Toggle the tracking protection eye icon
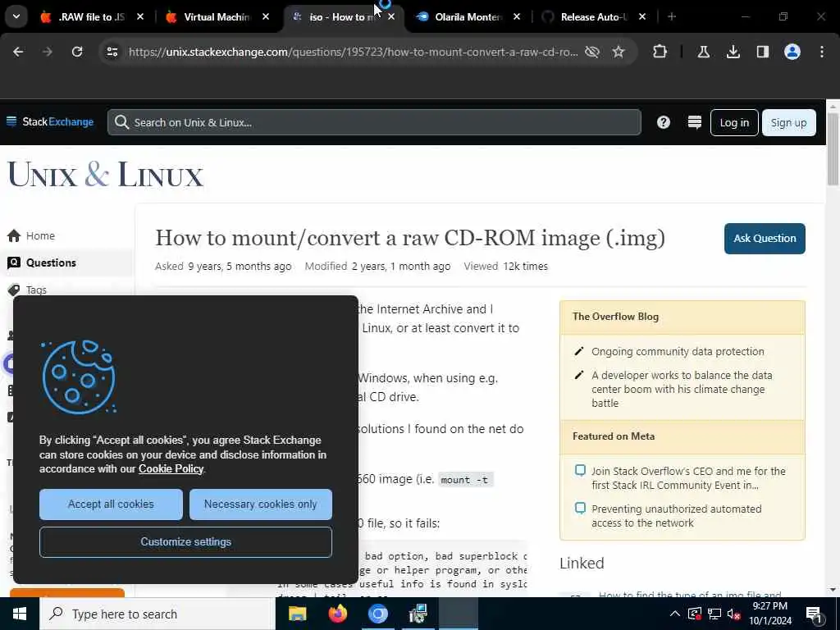Image resolution: width=840 pixels, height=630 pixels. coord(592,52)
